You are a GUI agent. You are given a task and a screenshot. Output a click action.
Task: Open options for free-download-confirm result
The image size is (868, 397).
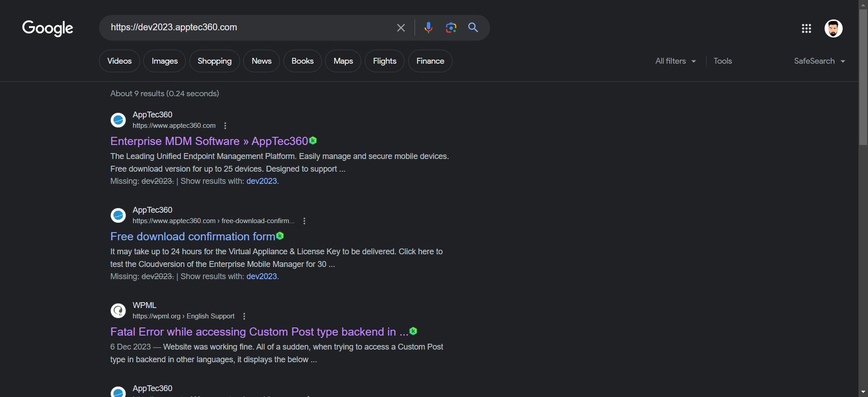(304, 221)
